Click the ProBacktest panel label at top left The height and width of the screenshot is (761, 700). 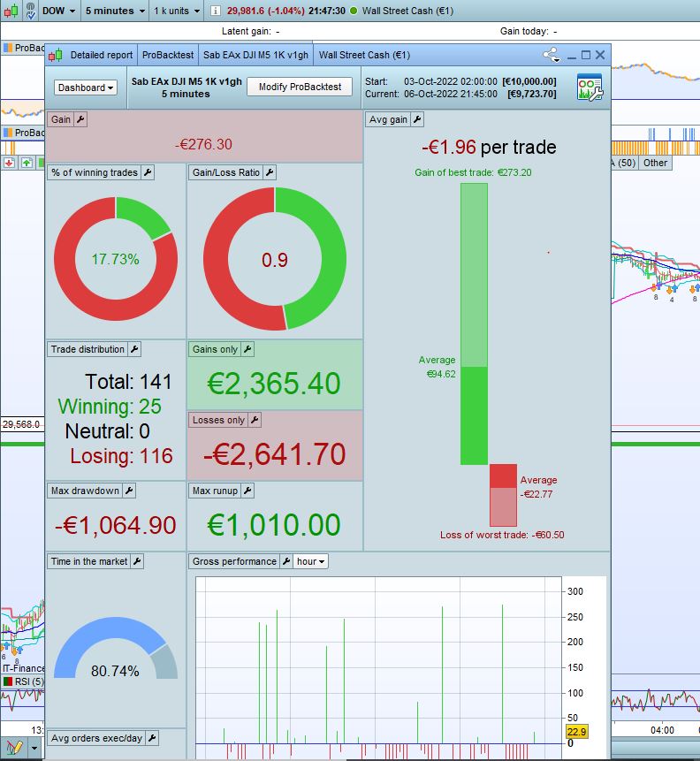(24, 48)
